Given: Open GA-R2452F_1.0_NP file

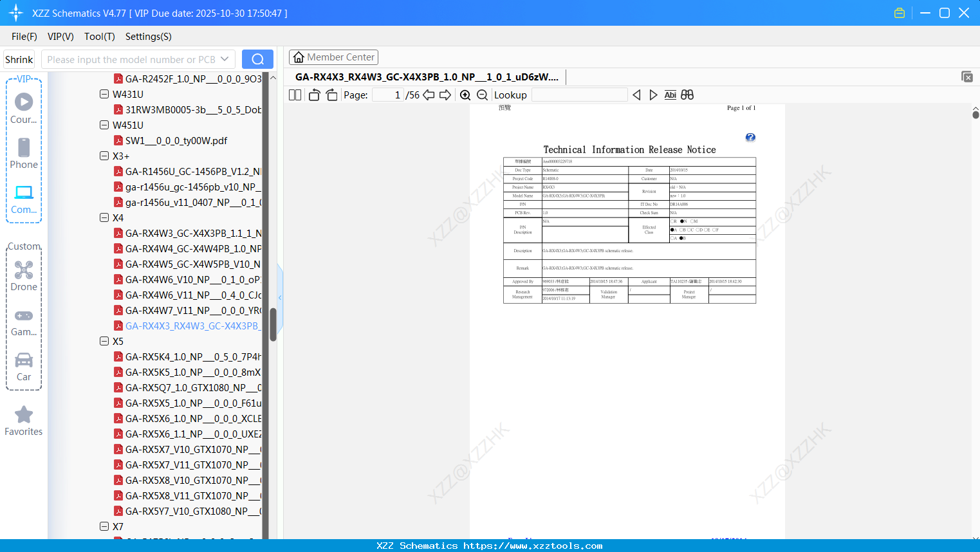Looking at the screenshot, I should click(x=194, y=78).
